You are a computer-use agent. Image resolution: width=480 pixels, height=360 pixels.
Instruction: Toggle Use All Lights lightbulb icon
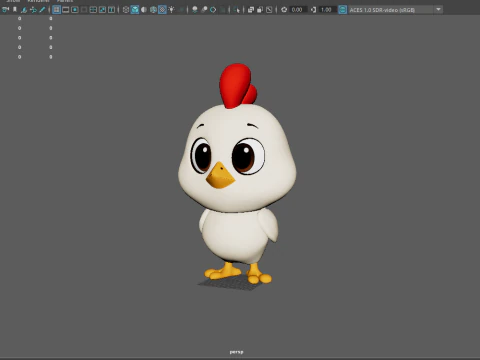pyautogui.click(x=171, y=10)
